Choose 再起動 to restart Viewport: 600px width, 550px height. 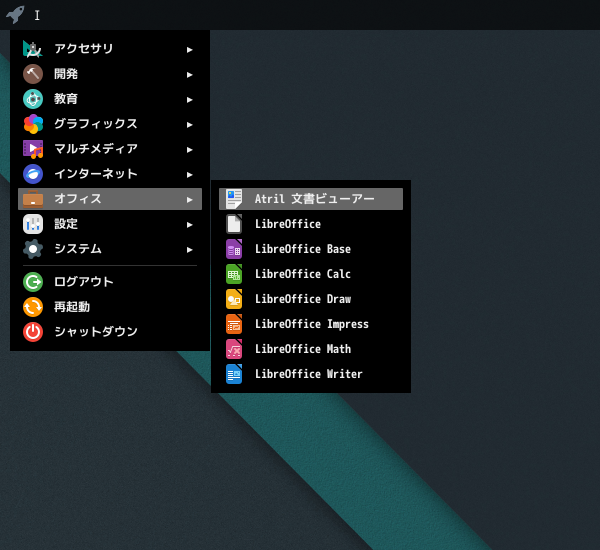point(110,307)
